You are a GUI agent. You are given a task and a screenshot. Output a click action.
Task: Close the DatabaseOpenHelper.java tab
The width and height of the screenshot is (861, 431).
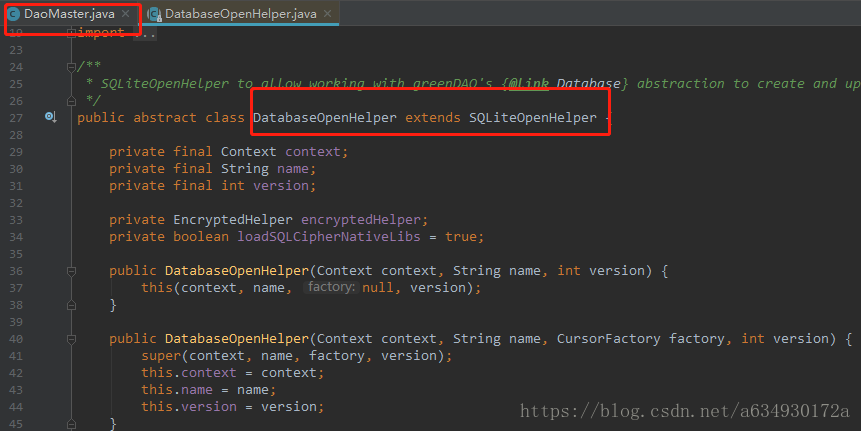coord(328,14)
